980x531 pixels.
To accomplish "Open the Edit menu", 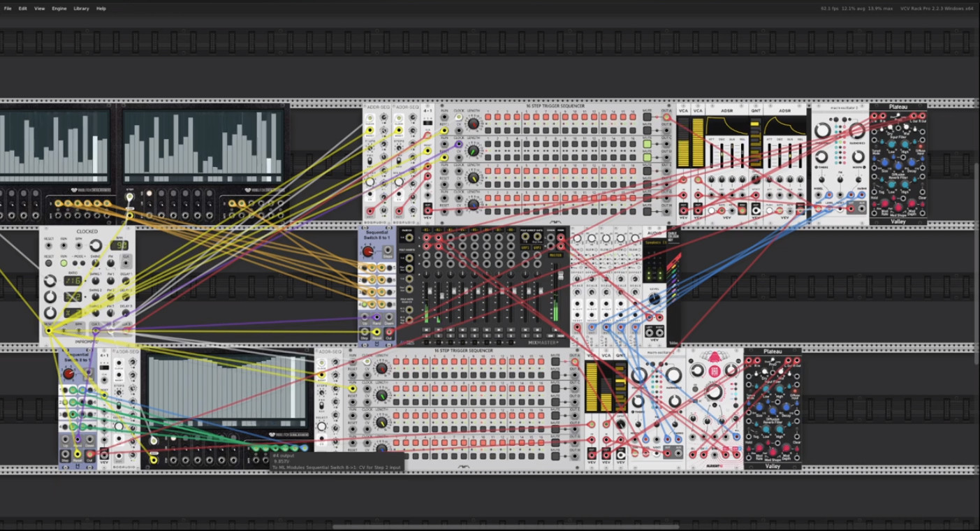I will [x=23, y=8].
